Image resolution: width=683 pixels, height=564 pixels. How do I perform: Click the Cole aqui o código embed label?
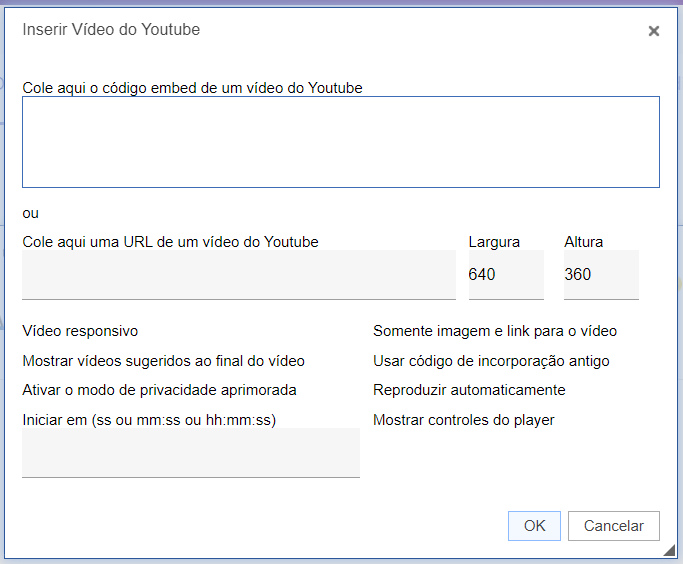click(192, 88)
